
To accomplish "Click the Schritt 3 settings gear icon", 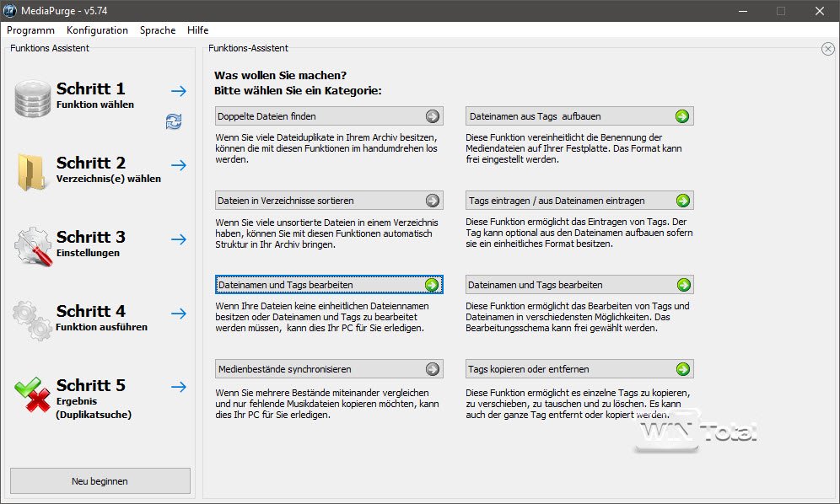I will click(33, 246).
